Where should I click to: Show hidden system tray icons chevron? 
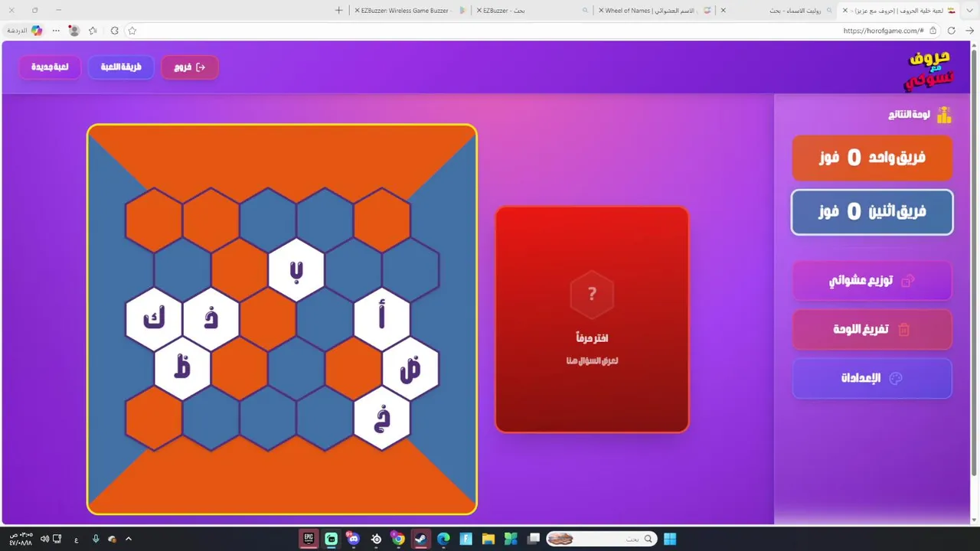129,539
